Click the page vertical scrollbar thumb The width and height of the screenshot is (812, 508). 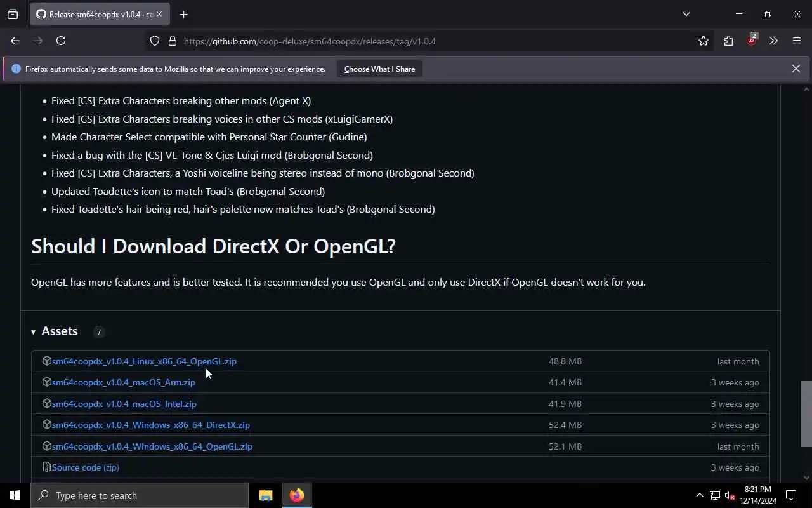coord(806,414)
